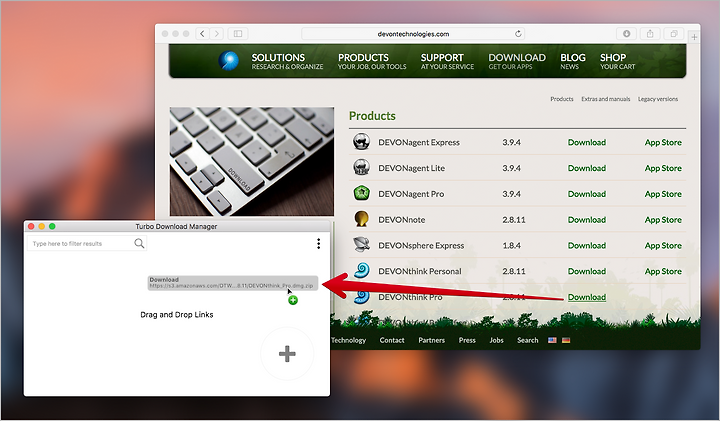720x421 pixels.
Task: Click the DEVONagent Lite product icon
Action: [x=361, y=168]
